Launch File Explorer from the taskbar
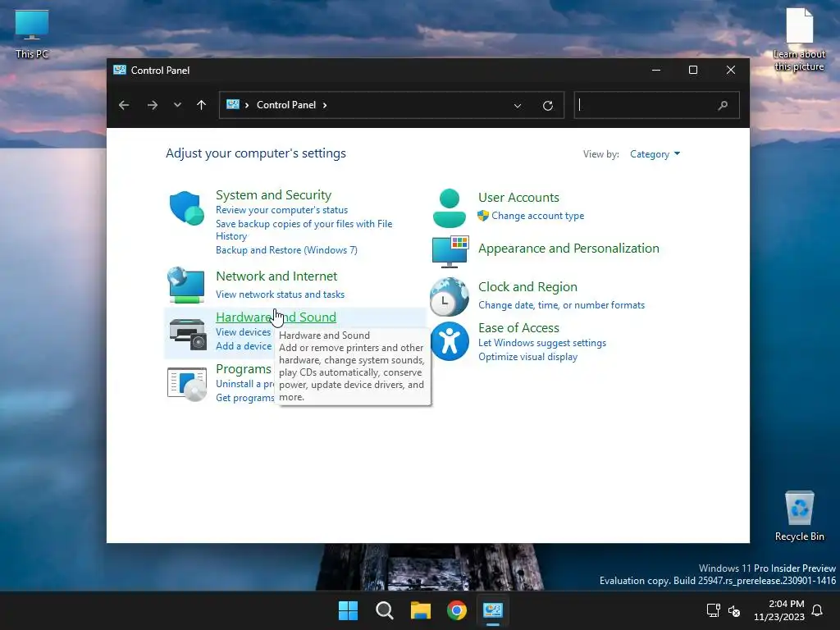The height and width of the screenshot is (630, 840). pos(421,610)
